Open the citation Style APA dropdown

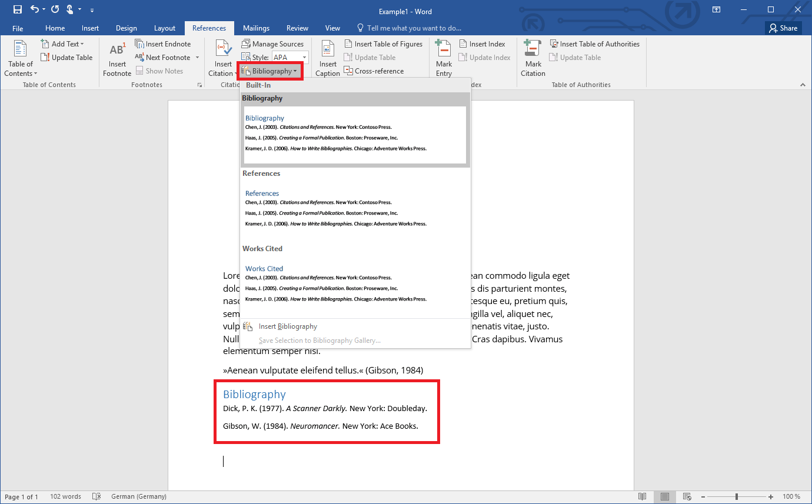tap(304, 58)
